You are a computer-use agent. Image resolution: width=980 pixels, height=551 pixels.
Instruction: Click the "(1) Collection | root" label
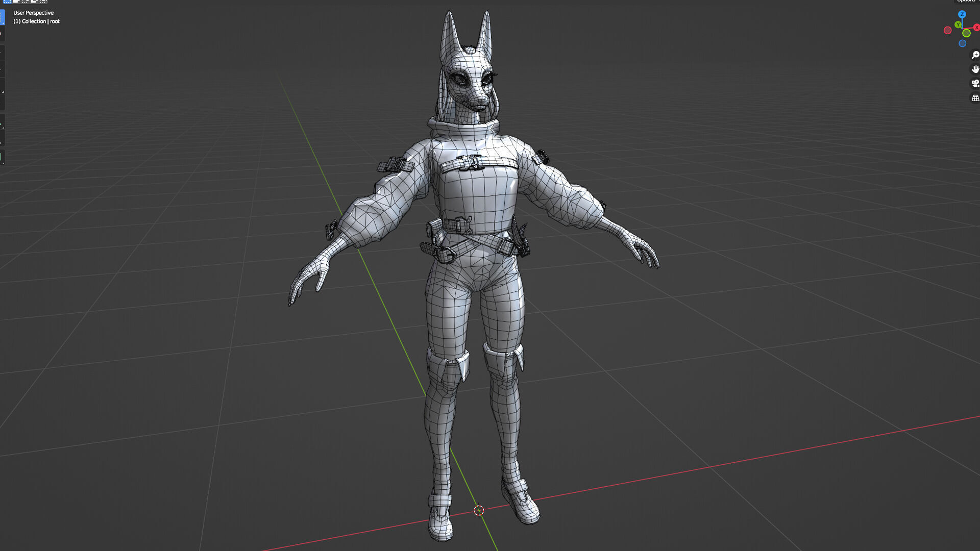[x=36, y=21]
